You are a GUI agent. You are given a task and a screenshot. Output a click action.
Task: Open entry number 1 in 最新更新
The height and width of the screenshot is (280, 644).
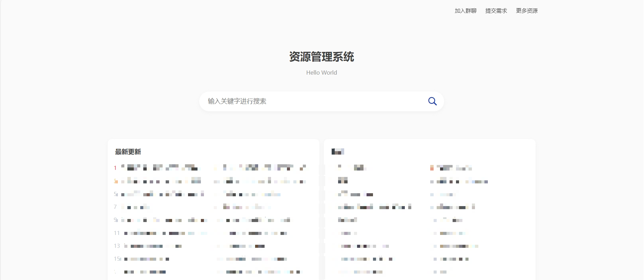pyautogui.click(x=159, y=167)
